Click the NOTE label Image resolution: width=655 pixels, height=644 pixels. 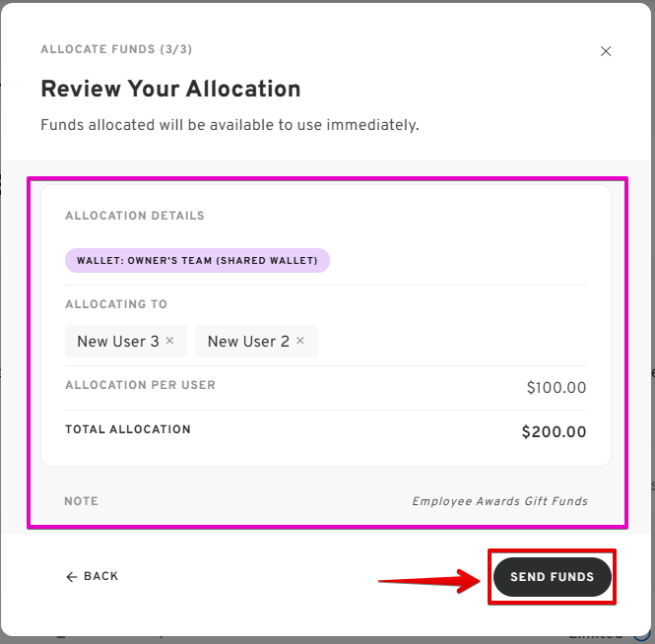tap(81, 501)
